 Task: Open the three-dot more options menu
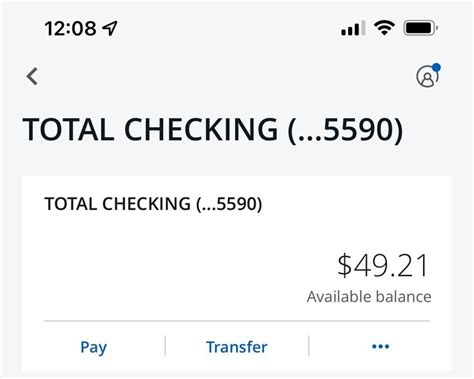point(380,347)
